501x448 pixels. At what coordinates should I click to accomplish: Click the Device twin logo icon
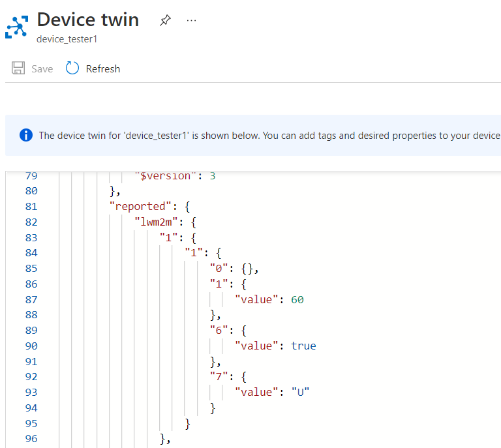[x=16, y=27]
